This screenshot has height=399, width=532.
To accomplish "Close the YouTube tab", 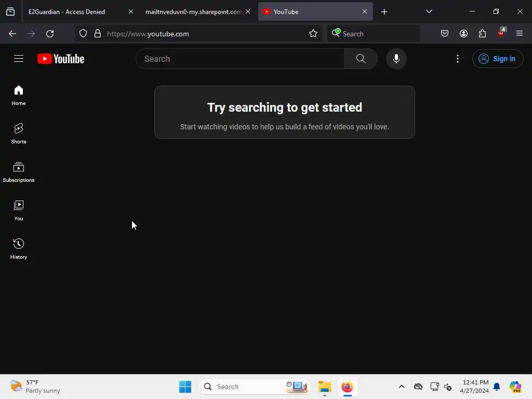I will (365, 11).
